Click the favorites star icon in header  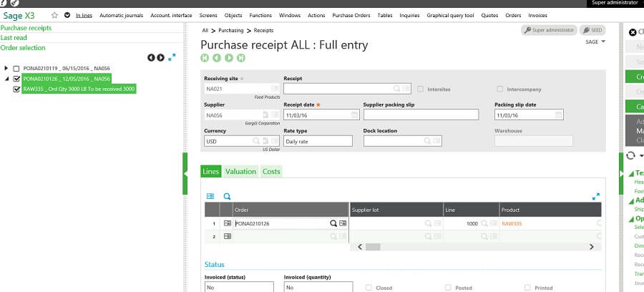(54, 15)
